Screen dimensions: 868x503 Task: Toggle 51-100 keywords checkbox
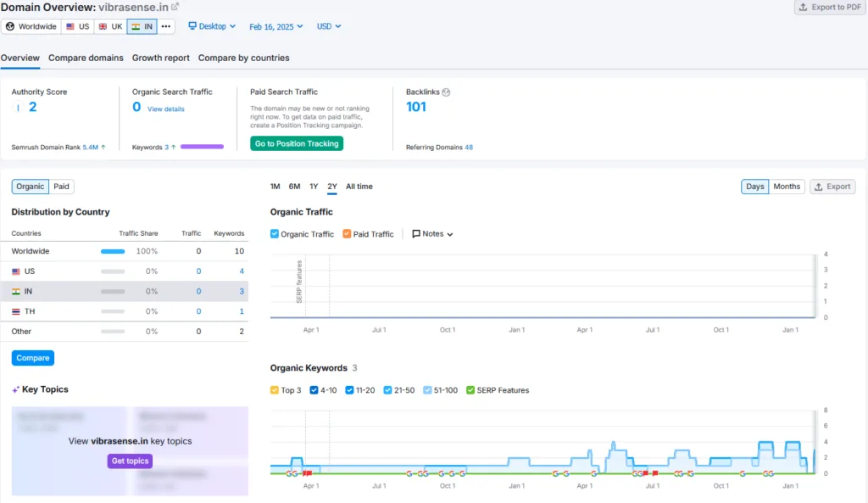(427, 390)
